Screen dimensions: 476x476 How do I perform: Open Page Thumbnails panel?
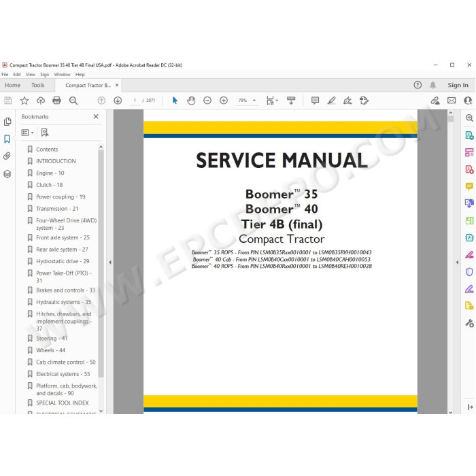(7, 122)
